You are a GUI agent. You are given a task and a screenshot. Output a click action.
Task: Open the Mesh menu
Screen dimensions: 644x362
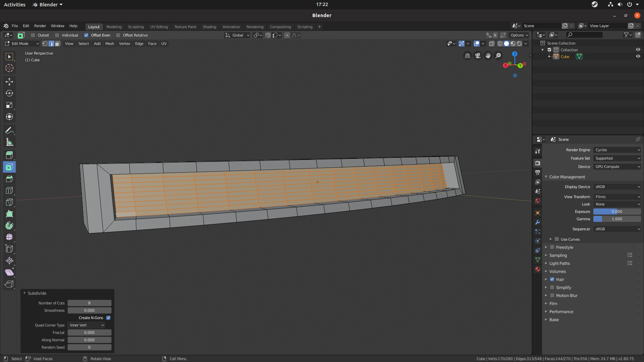coord(110,44)
